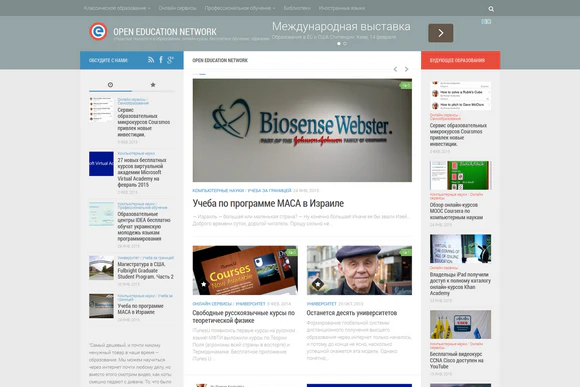Go to next slide in main carousel

407,69
